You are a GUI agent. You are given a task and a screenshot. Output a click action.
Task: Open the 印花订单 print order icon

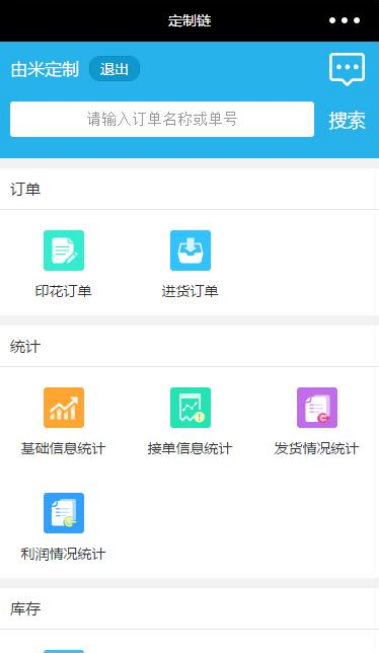[64, 250]
